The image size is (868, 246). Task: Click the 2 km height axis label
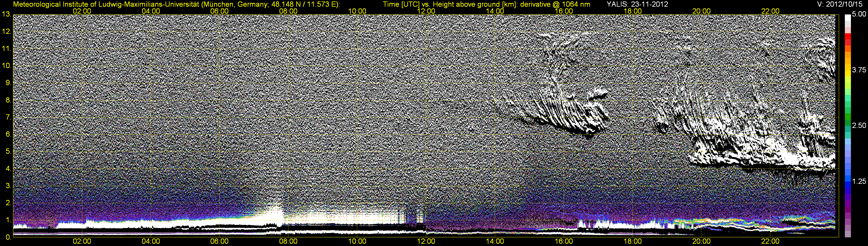[8, 203]
